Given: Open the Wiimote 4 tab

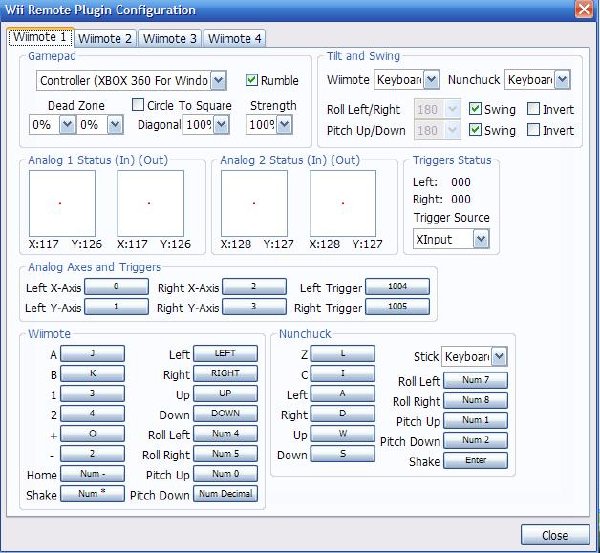Looking at the screenshot, I should 235,38.
